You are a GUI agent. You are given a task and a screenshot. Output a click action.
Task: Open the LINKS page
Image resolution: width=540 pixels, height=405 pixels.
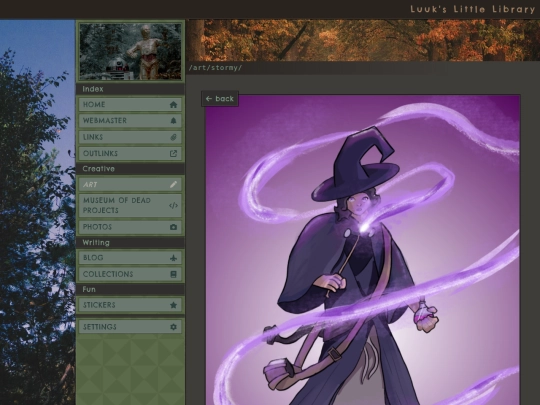pos(130,137)
